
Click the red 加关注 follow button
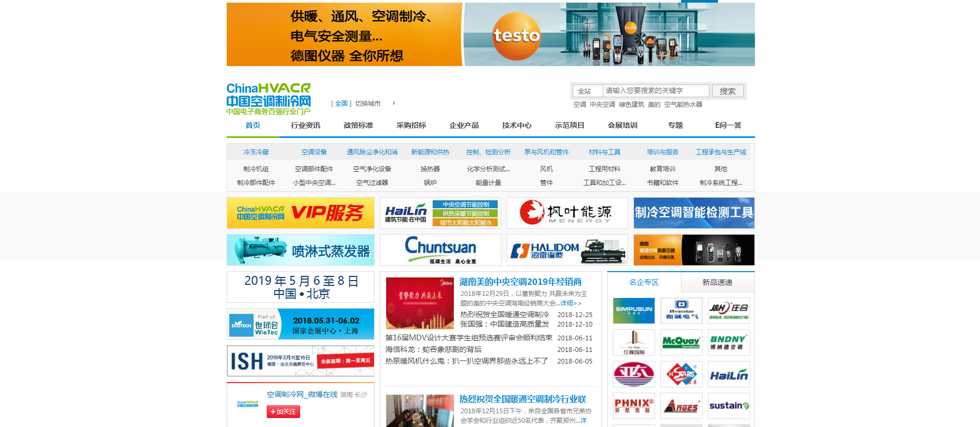283,412
